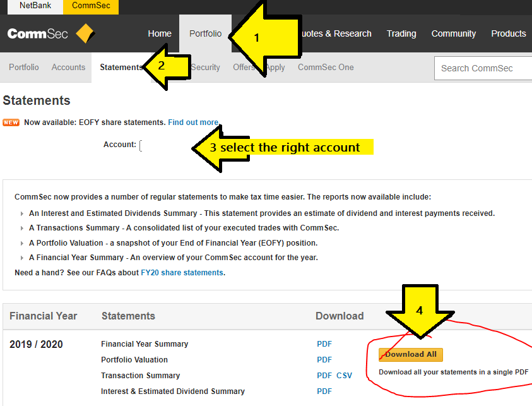Go to Portfolio sub-navigation tab

(24, 67)
